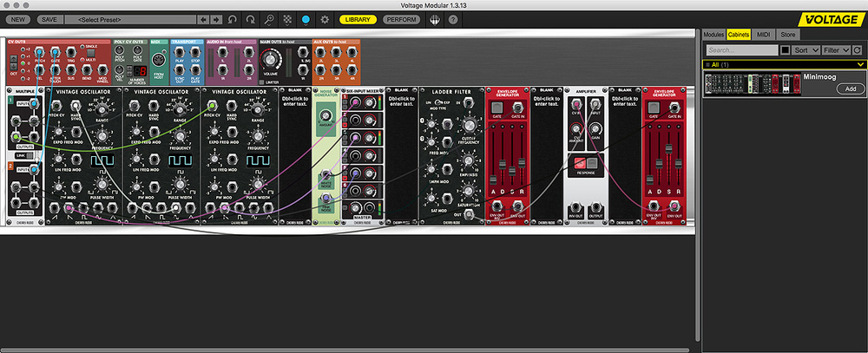This screenshot has width=868, height=353.
Task: Open the settings gear icon
Action: pyautogui.click(x=325, y=18)
